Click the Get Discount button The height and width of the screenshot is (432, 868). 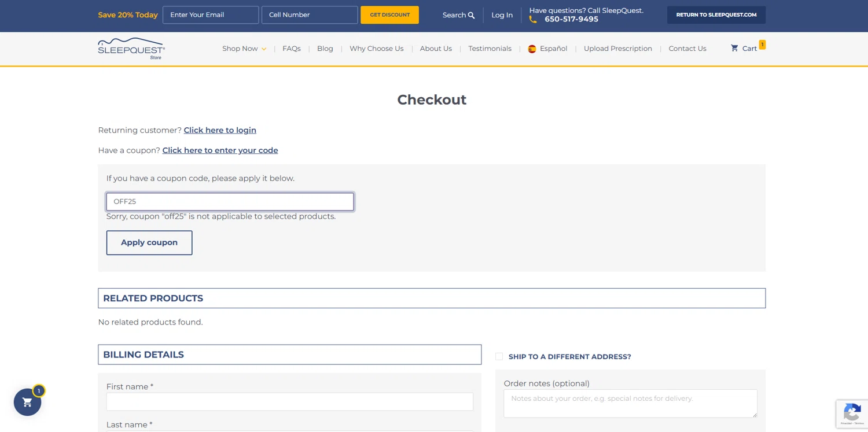[389, 15]
